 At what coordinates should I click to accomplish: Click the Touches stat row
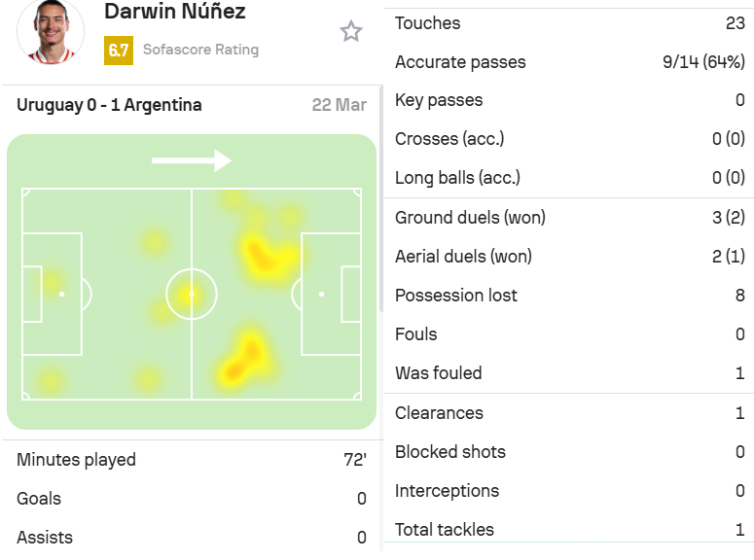(x=569, y=23)
